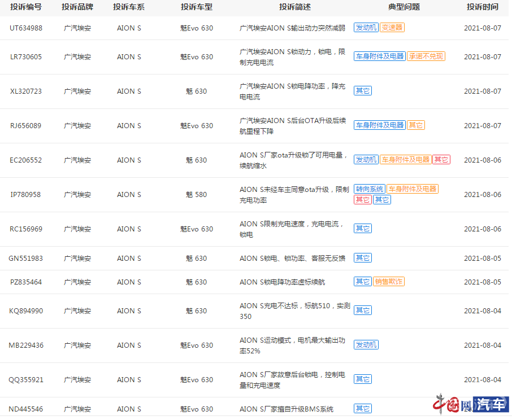Screen dimensions: 512x420
Task: Select complaint ID LR730605
Action: (x=26, y=57)
